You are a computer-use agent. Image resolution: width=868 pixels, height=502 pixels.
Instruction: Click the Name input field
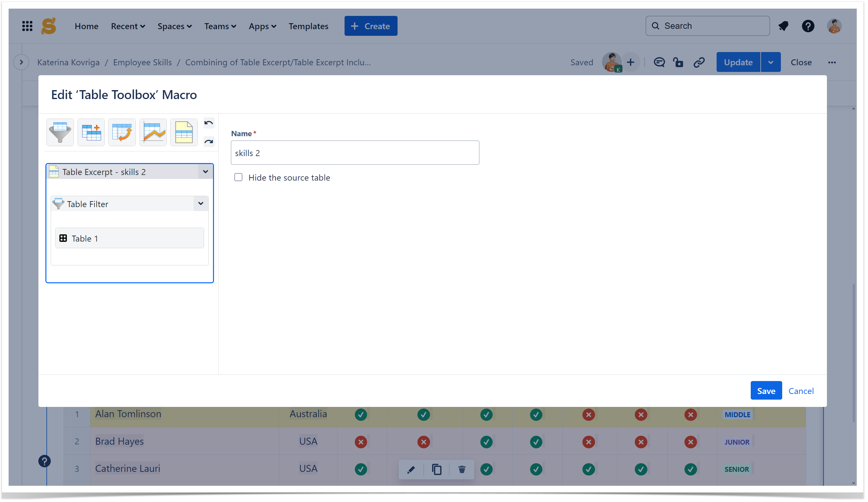click(x=355, y=153)
